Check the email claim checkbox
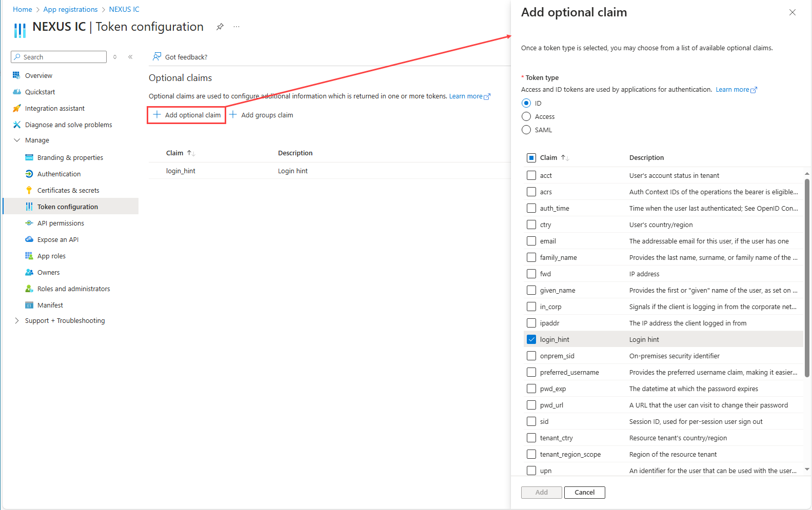 click(x=531, y=241)
